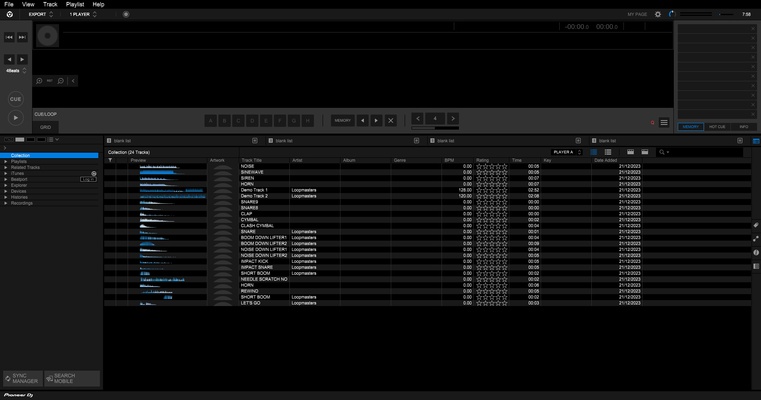Halve the loop beat count with the left chevron
The image size is (761, 400).
tap(418, 118)
